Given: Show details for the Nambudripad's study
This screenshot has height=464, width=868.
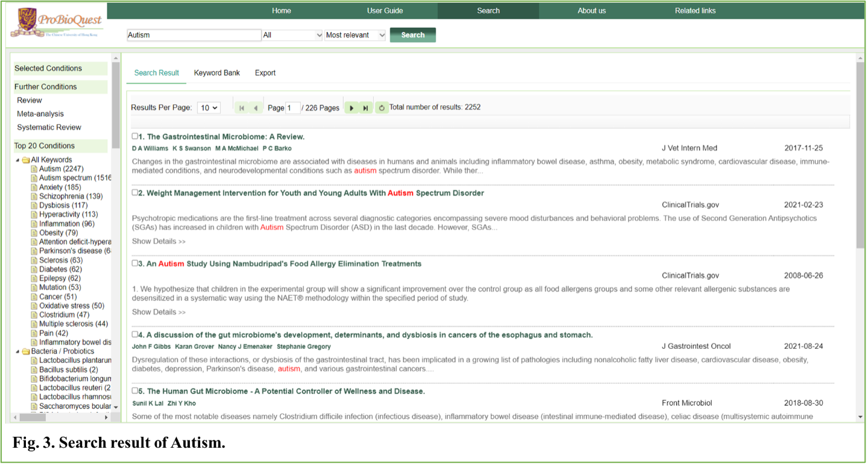Looking at the screenshot, I should coord(159,312).
